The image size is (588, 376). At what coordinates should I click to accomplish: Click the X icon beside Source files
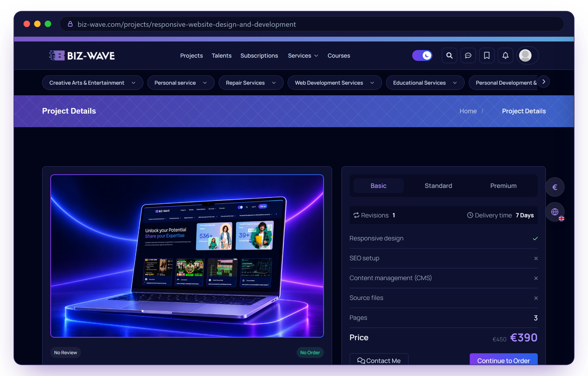[536, 298]
